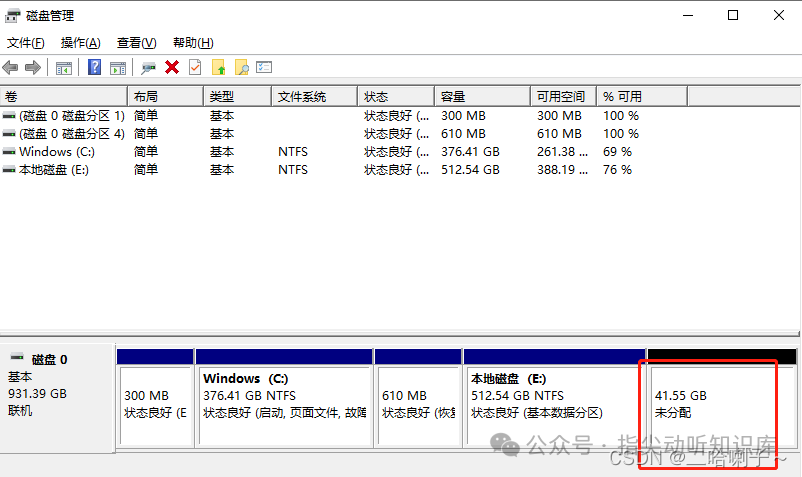Viewport: 802px width, 477px height.
Task: Click the 512.54 GB capacity cell
Action: [471, 170]
